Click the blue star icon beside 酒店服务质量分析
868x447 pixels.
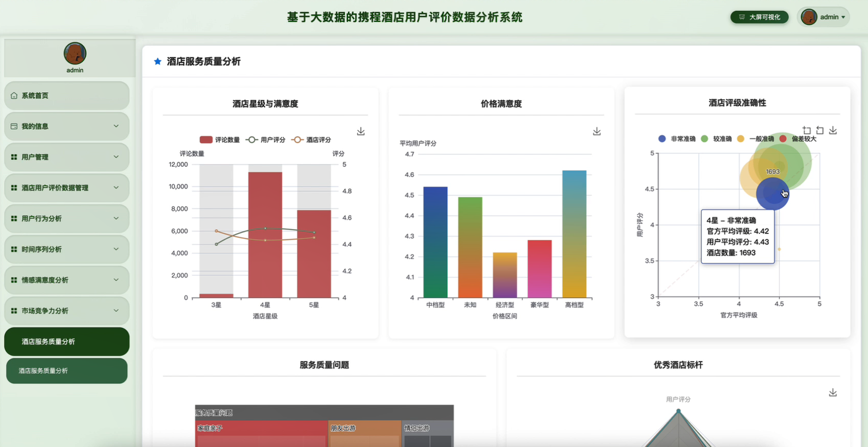click(157, 62)
